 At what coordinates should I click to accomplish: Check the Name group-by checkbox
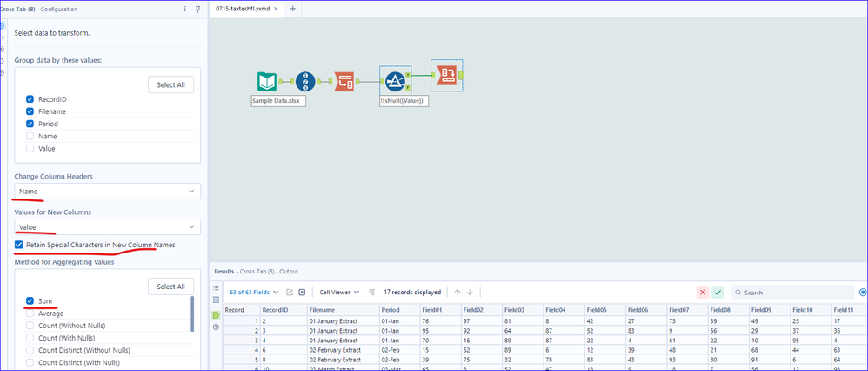coord(30,136)
